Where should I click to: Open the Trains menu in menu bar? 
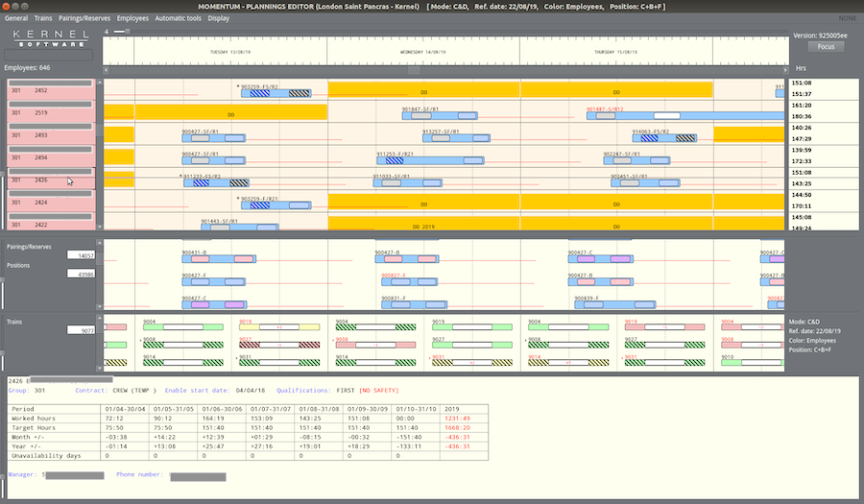tap(43, 18)
